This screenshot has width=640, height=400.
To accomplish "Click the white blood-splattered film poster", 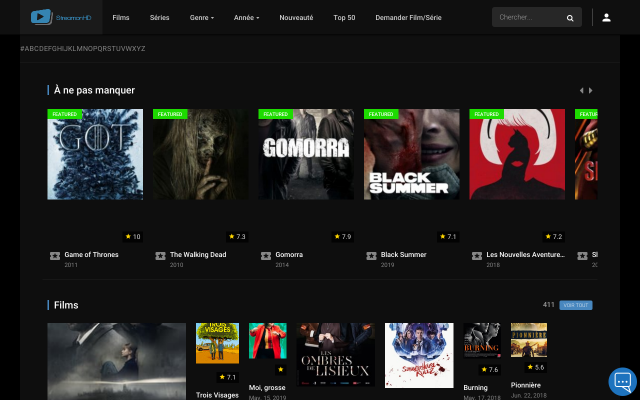I will click(419, 356).
